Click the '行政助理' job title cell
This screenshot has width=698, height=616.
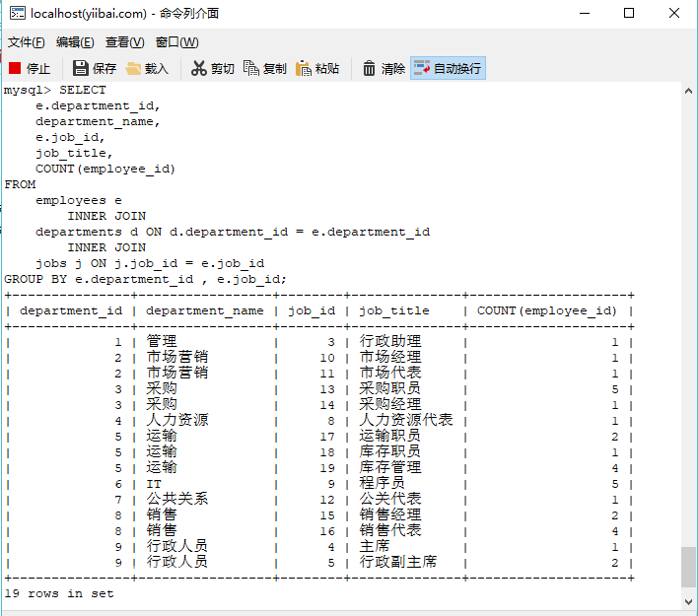(390, 341)
